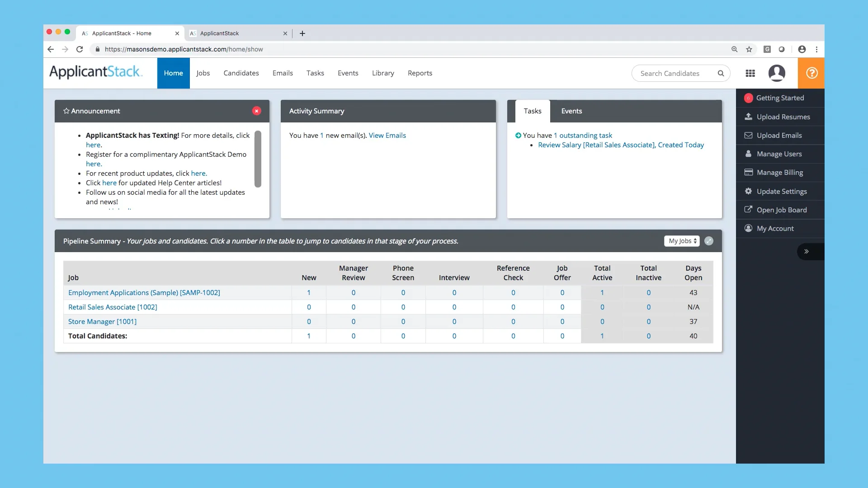Click the browser zoom magnifier icon

coord(735,49)
